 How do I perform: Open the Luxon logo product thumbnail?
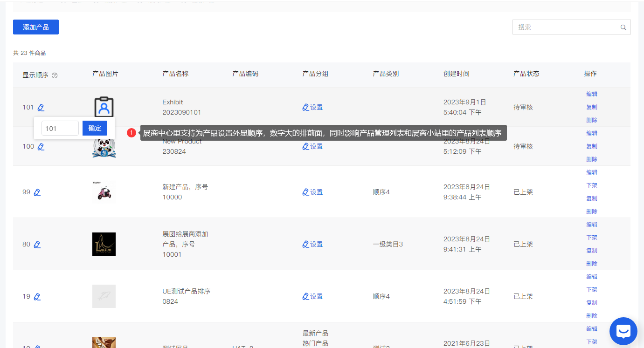point(104,244)
